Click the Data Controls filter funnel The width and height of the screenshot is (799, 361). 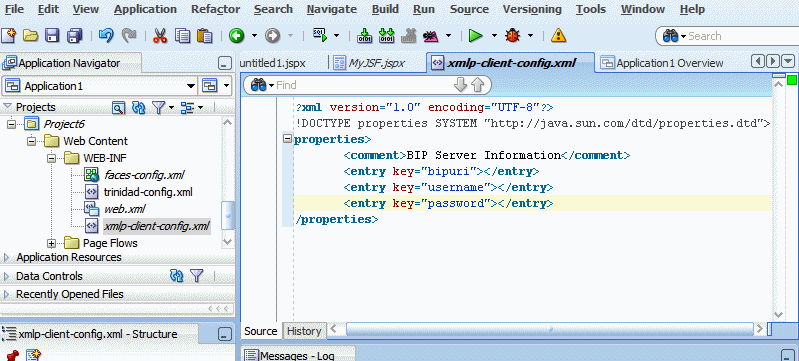197,276
